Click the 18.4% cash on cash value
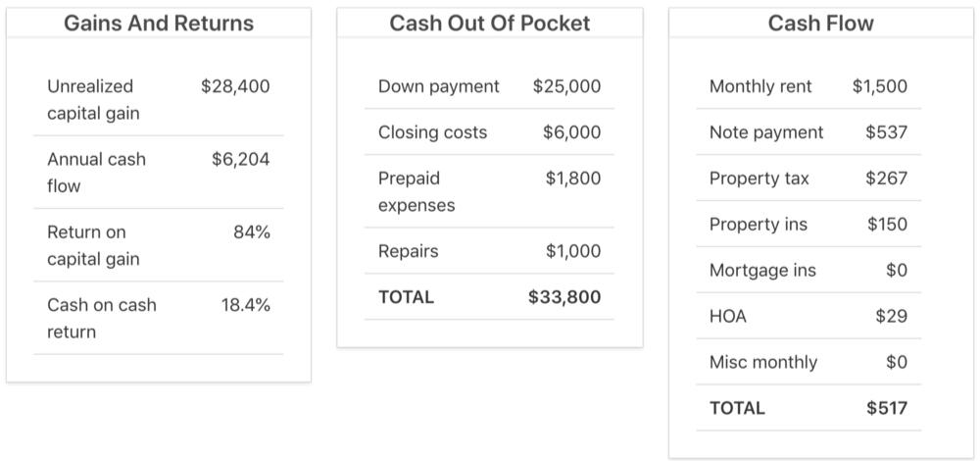 [245, 305]
